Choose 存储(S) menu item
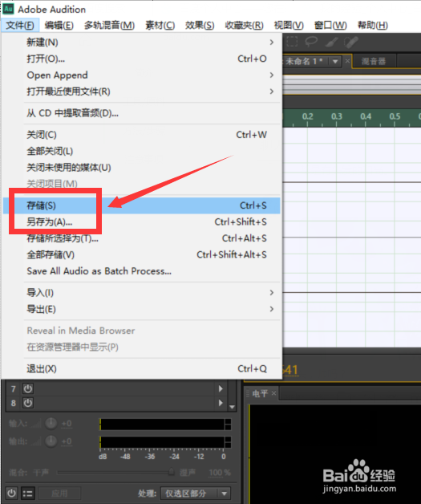This screenshot has width=421, height=504. 141,205
